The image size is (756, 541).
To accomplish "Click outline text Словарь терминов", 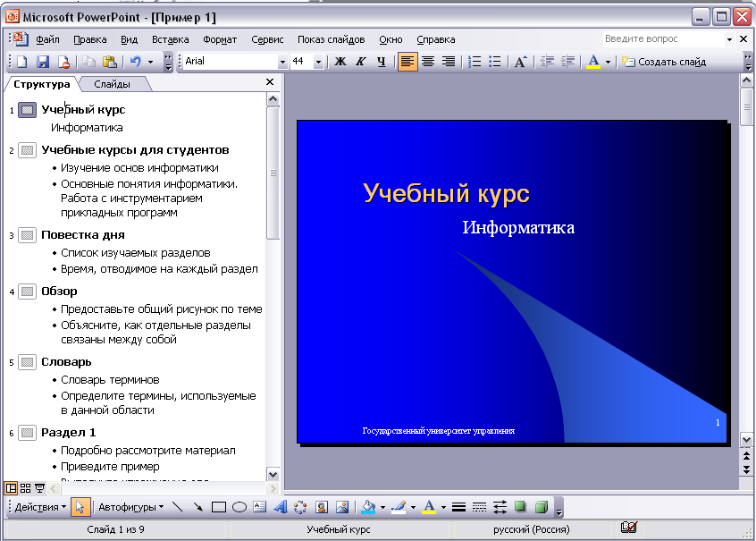I will tap(110, 380).
